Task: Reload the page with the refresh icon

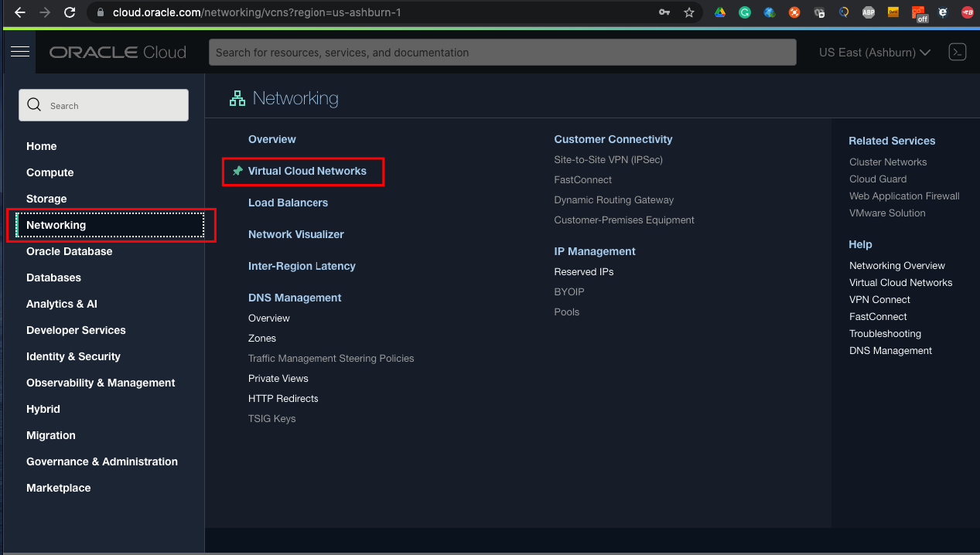Action: 70,12
